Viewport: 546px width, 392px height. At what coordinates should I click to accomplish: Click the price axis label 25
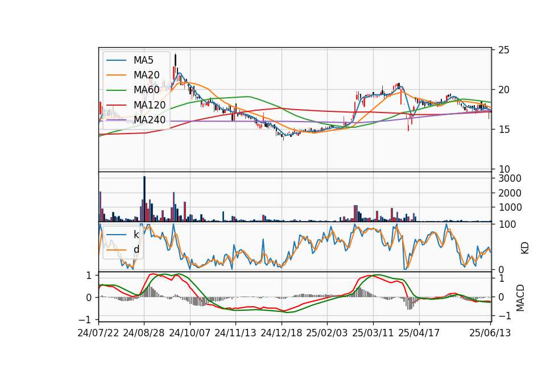pyautogui.click(x=503, y=50)
